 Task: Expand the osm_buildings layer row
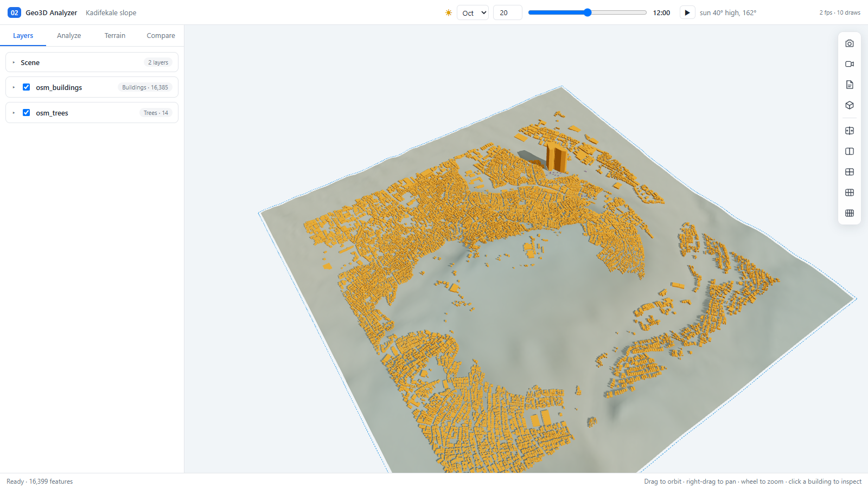click(14, 87)
